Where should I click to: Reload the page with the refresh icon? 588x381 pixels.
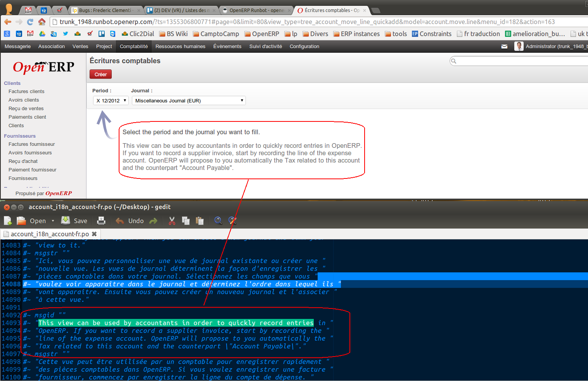(x=30, y=22)
